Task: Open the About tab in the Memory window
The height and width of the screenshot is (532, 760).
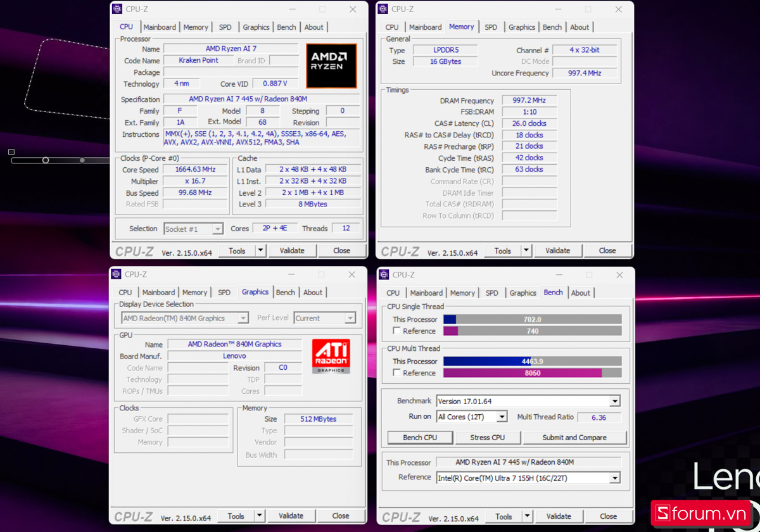Action: pyautogui.click(x=579, y=27)
